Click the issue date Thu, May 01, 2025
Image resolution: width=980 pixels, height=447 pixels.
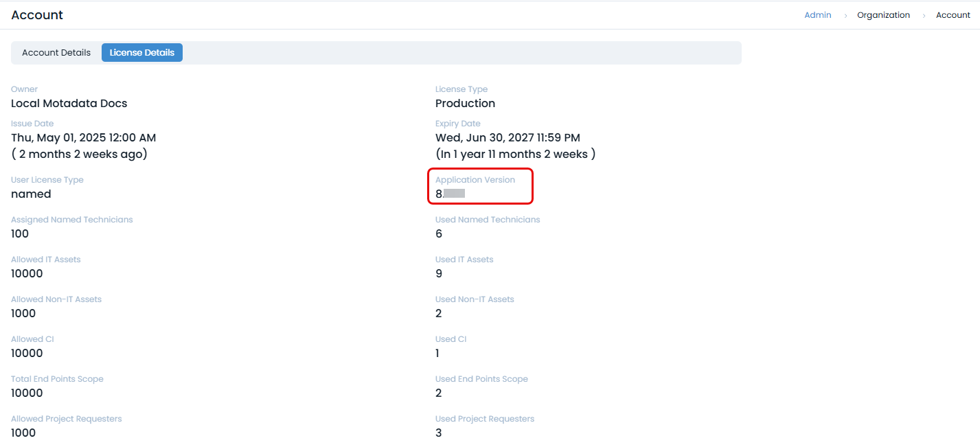[x=83, y=138]
